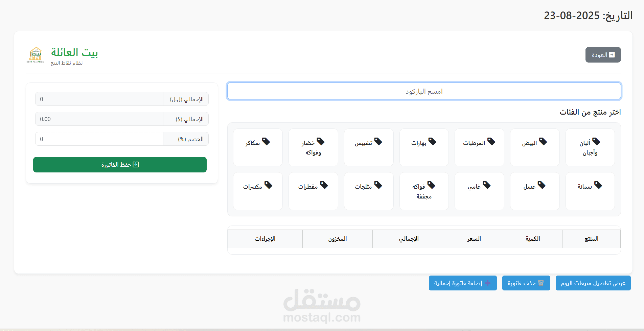Click the tag icon beside المرطبات
Image resolution: width=644 pixels, height=331 pixels.
491,141
